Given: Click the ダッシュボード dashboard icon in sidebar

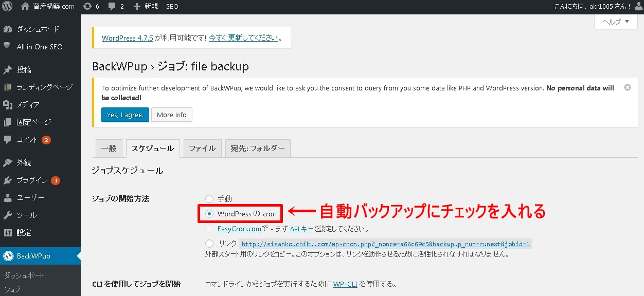Looking at the screenshot, I should 7,29.
